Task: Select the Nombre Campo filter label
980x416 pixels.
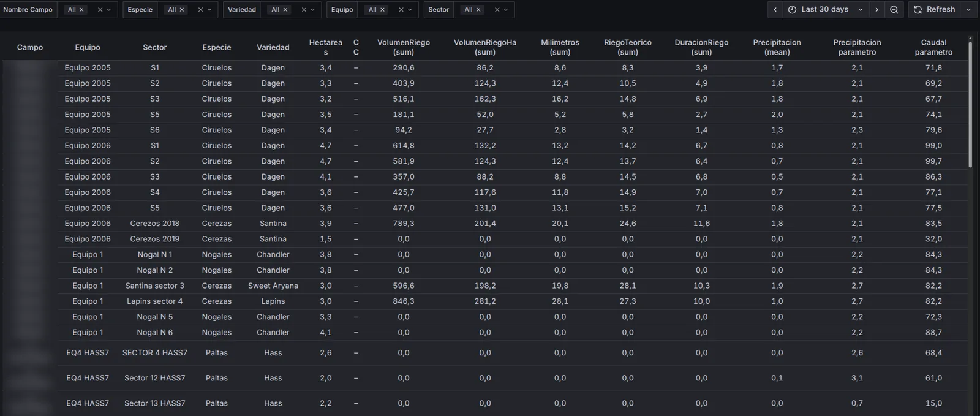Action: point(28,10)
